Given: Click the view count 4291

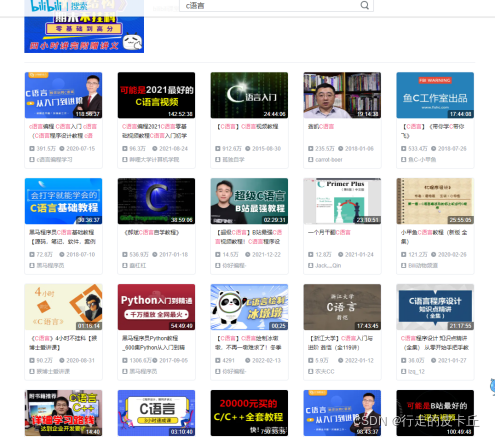Looking at the screenshot, I should coord(228,361).
